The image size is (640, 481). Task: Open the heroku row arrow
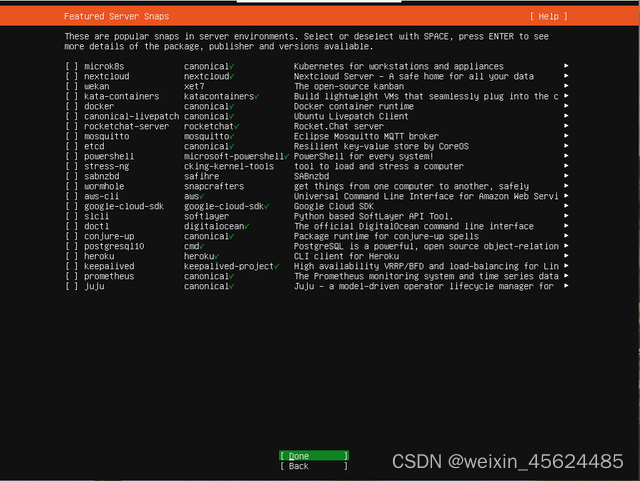[566, 256]
